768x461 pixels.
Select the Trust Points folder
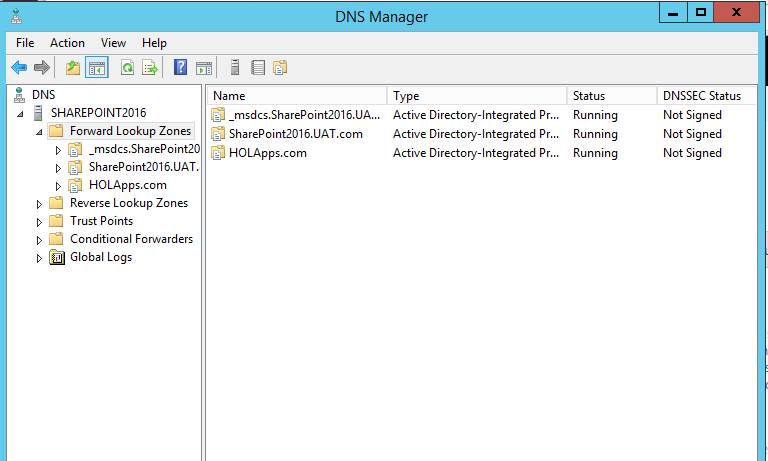click(101, 221)
